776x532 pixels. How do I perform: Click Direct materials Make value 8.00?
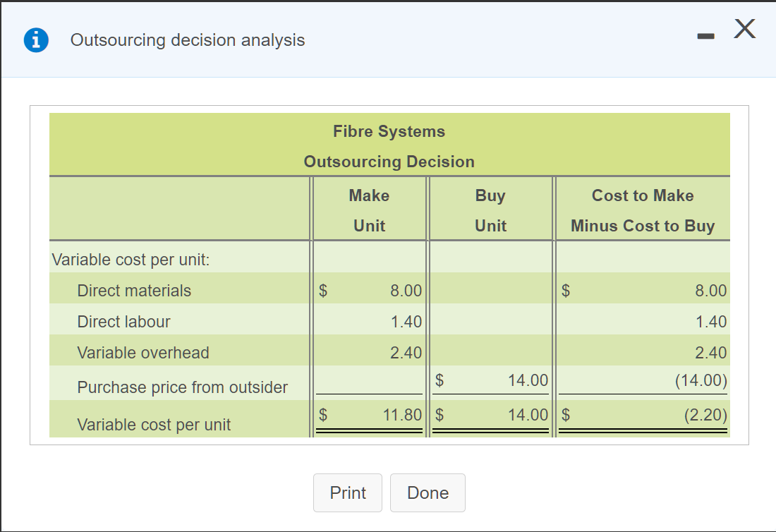coord(406,291)
